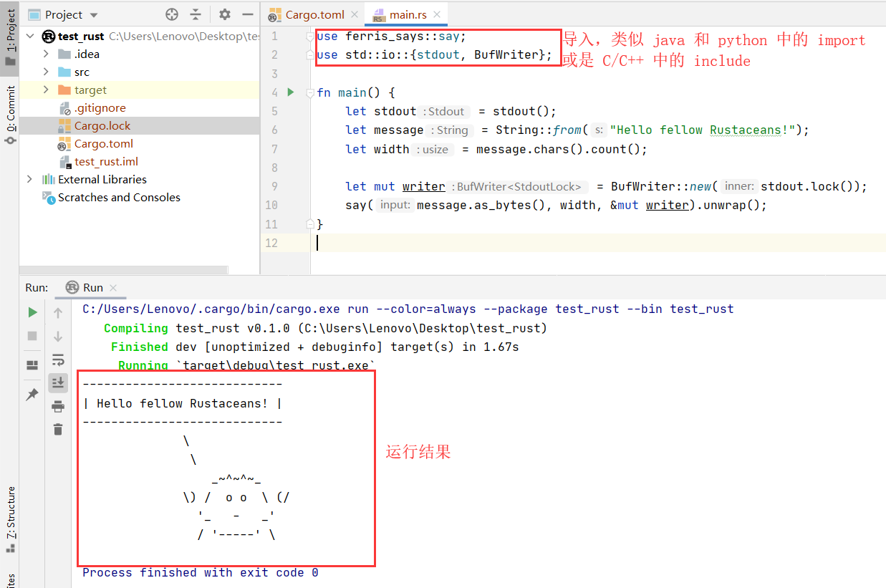This screenshot has height=588, width=886.
Task: Click the Up the Stack Trace arrow
Action: [x=58, y=312]
